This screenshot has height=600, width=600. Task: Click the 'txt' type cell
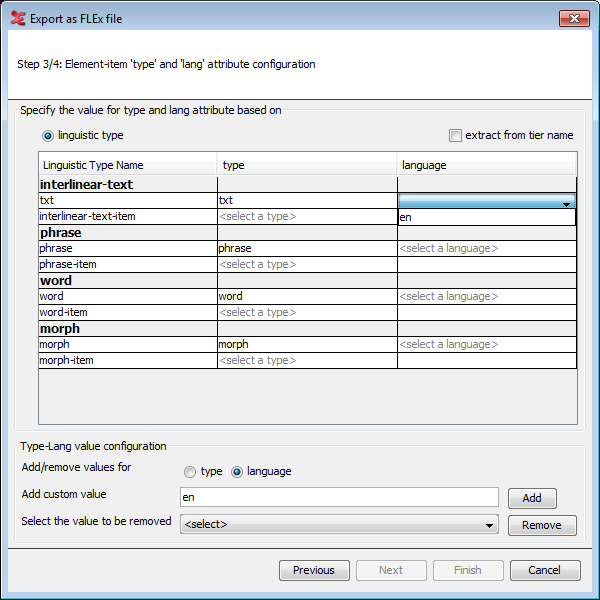point(307,201)
